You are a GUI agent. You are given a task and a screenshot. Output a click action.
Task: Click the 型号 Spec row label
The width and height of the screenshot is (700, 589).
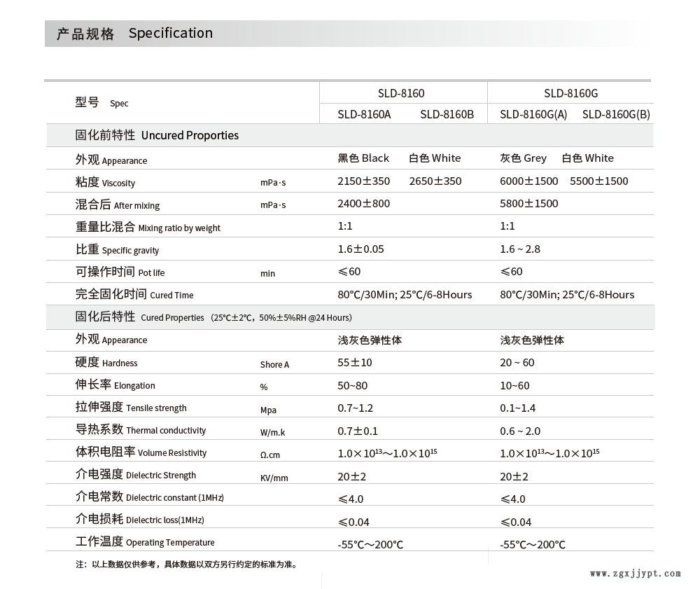[101, 103]
